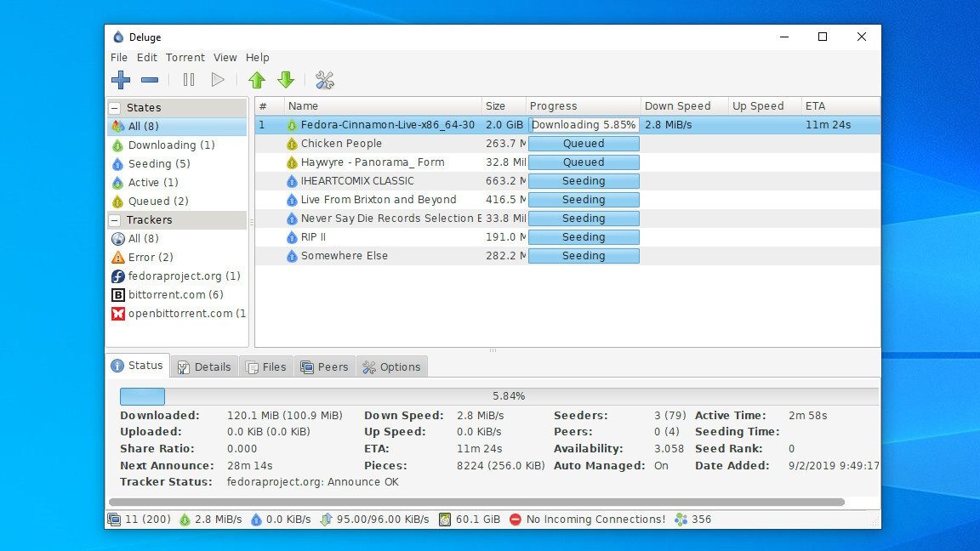Select Live From Brixton and Beyond torrent
This screenshot has height=551, width=980.
[567, 200]
